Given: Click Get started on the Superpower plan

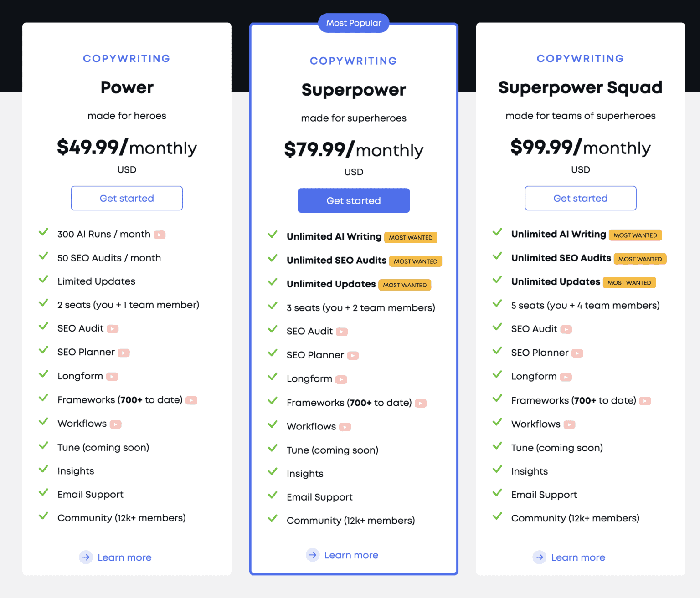Looking at the screenshot, I should [x=353, y=200].
